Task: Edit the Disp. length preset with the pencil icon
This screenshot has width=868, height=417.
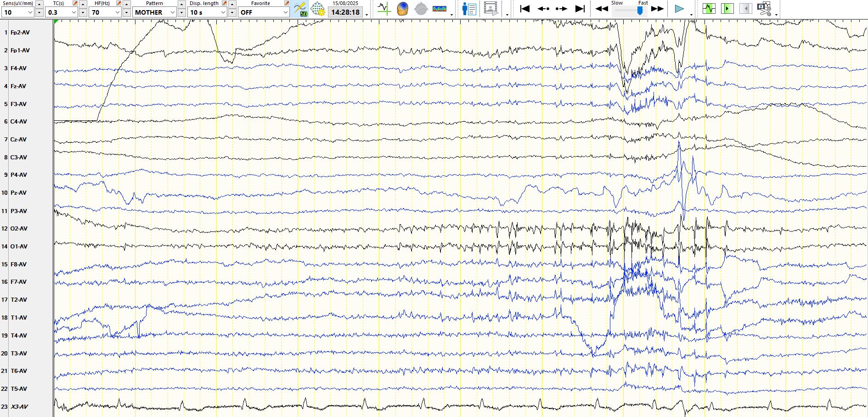Action: point(224,3)
